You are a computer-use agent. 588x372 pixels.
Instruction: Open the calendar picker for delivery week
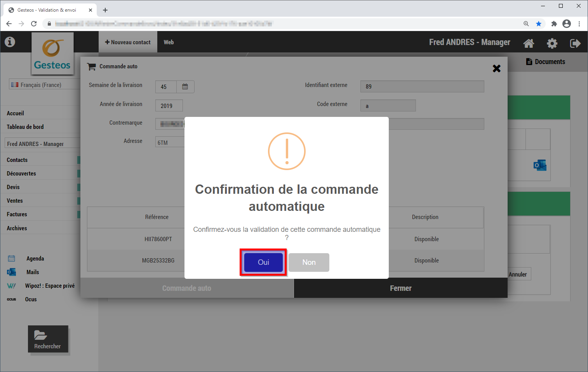point(185,87)
